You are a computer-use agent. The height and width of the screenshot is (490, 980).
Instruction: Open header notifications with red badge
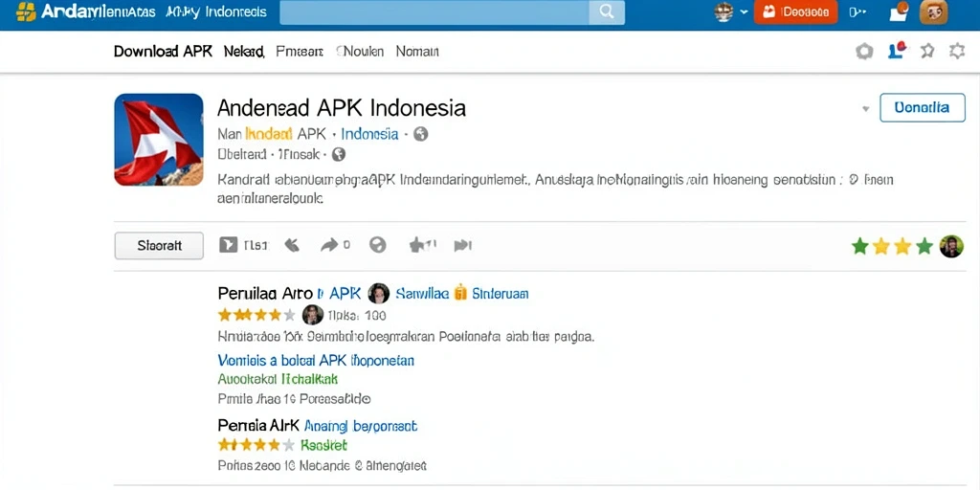coord(898,11)
